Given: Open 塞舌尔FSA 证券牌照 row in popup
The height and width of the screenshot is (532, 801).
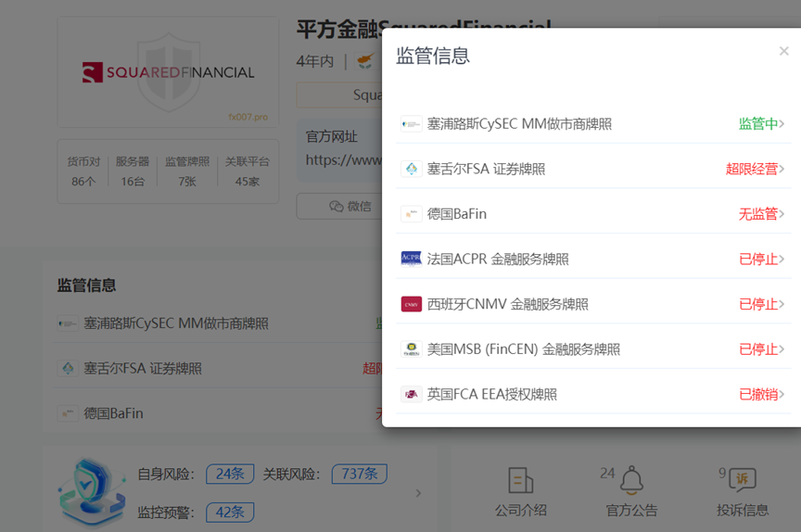Looking at the screenshot, I should point(593,169).
